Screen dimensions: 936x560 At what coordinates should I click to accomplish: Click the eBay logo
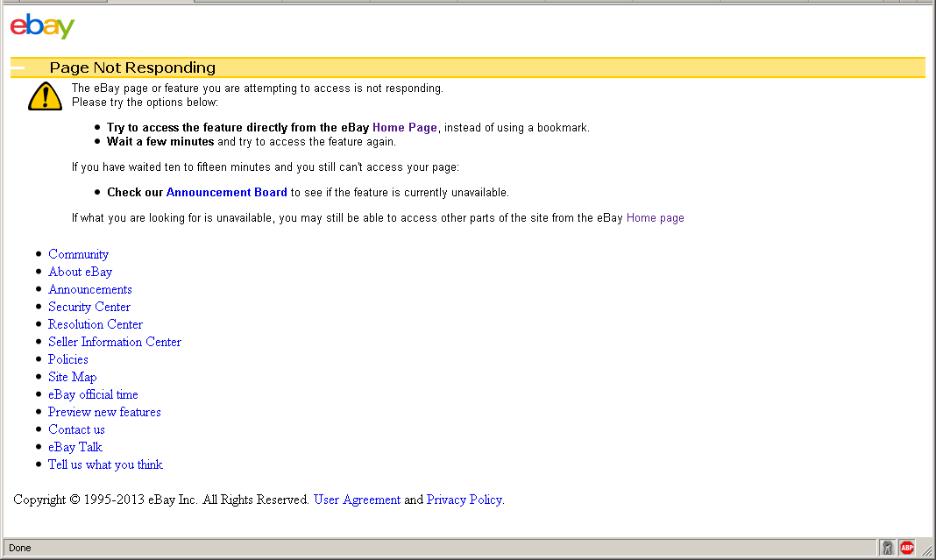(42, 26)
